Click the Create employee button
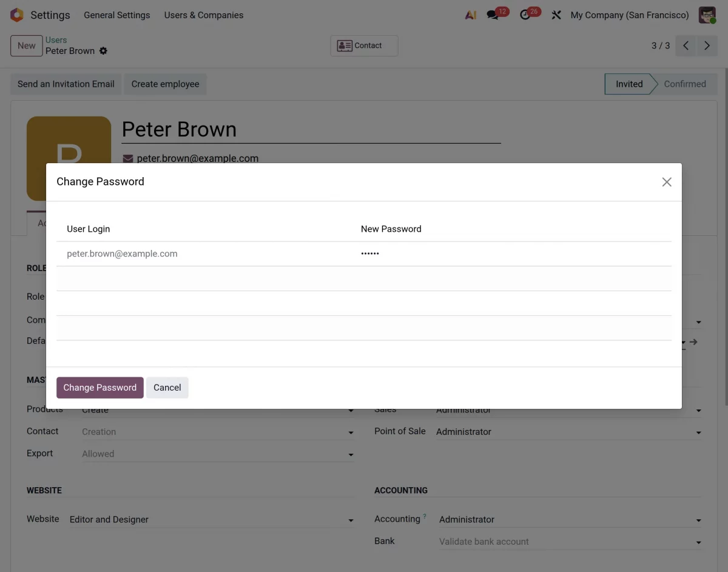 pos(166,84)
